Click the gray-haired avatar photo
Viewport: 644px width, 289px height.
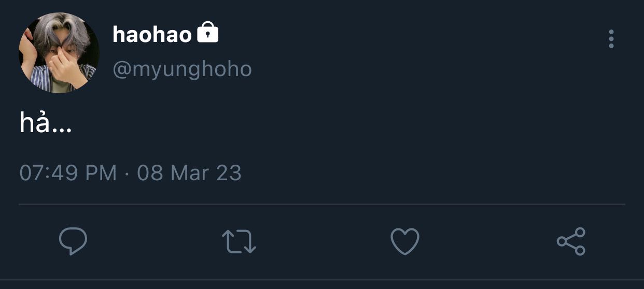[x=59, y=53]
